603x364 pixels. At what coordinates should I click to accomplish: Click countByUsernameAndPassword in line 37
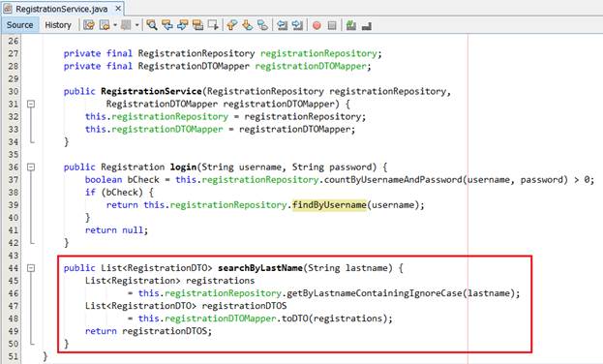click(x=393, y=180)
